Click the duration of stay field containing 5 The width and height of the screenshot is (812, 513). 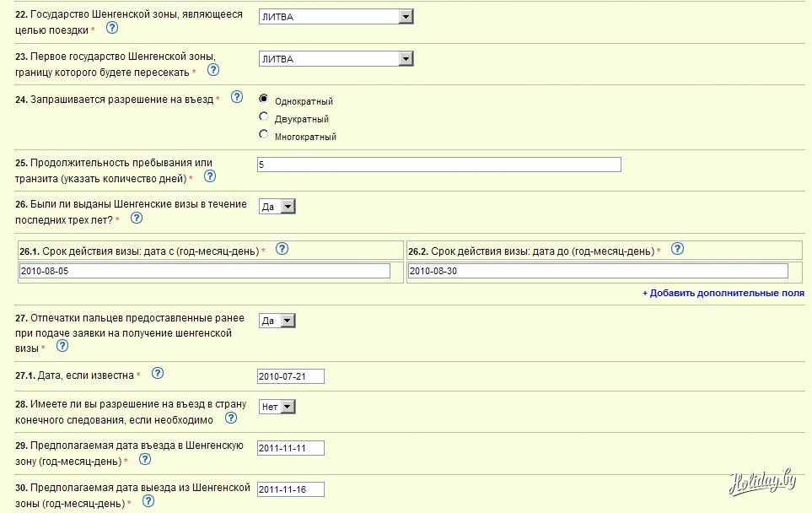coord(438,165)
